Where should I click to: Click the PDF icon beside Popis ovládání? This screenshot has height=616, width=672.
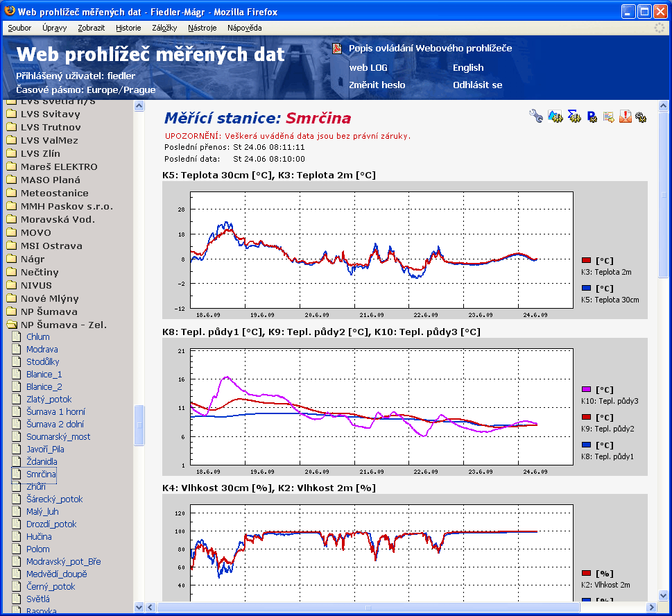pos(337,49)
